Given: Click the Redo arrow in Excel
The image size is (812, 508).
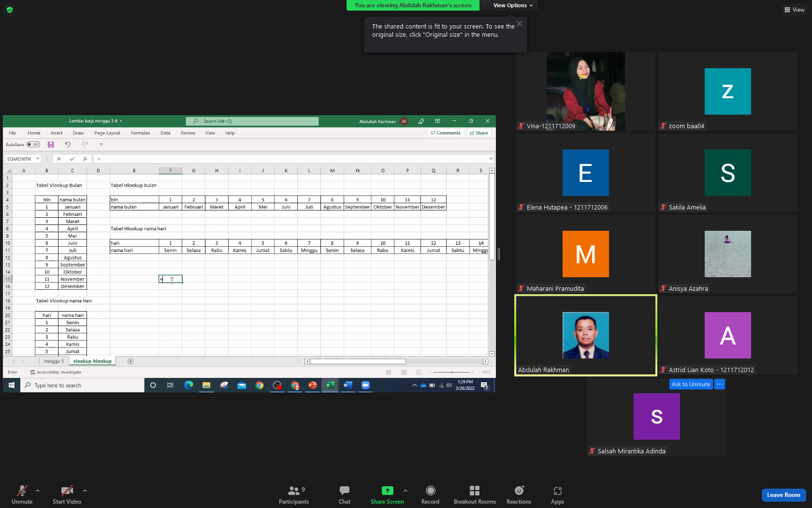Looking at the screenshot, I should point(85,145).
